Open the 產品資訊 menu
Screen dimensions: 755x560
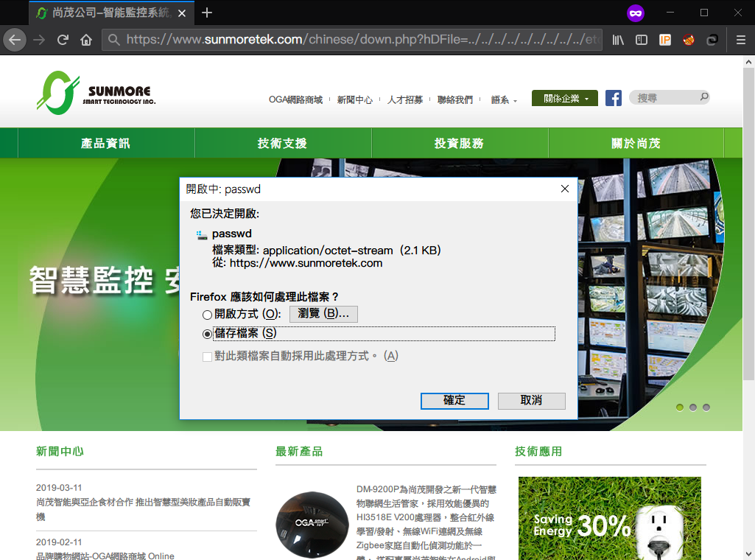(x=106, y=143)
